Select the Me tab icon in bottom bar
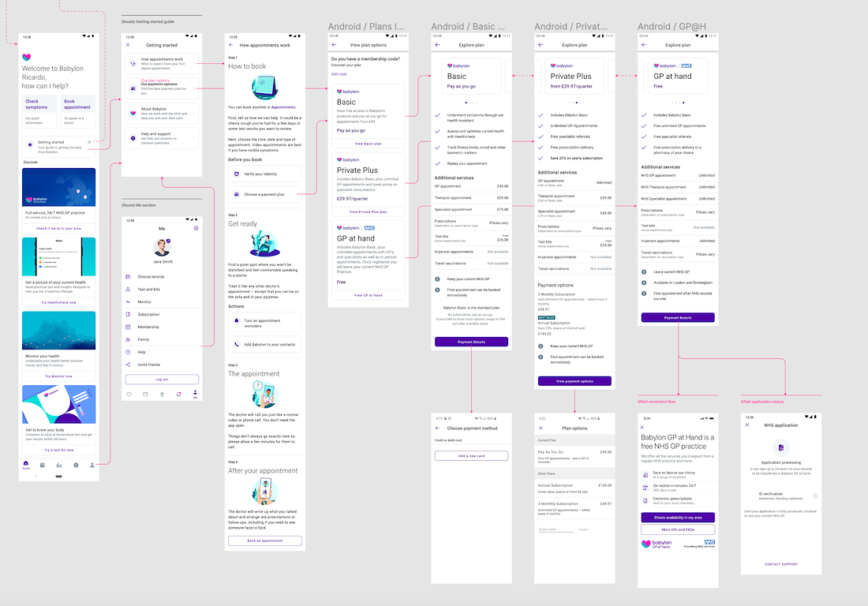This screenshot has width=868, height=606. [195, 394]
